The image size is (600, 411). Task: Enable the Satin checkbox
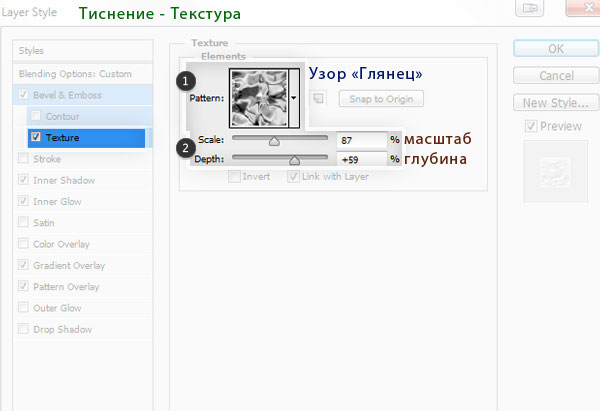(23, 222)
